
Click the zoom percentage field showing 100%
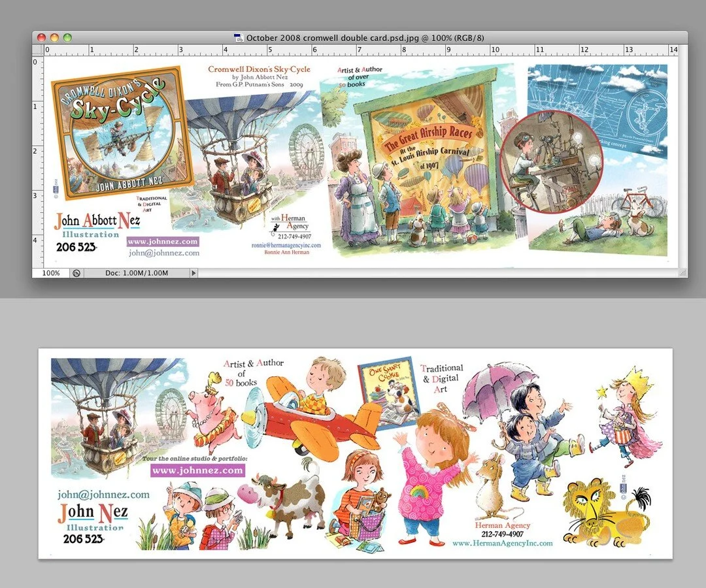pyautogui.click(x=52, y=274)
